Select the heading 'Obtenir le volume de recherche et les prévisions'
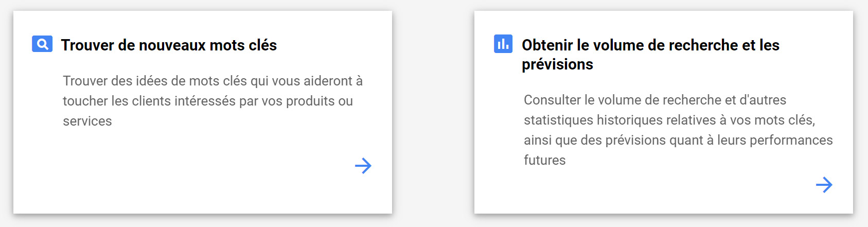868x227 pixels. (x=650, y=55)
